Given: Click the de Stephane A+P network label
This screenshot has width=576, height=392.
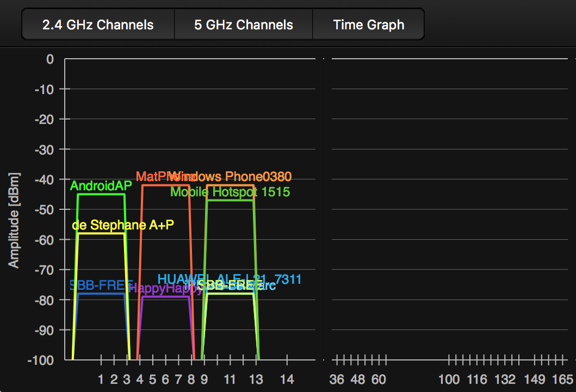Looking at the screenshot, I should [x=123, y=225].
